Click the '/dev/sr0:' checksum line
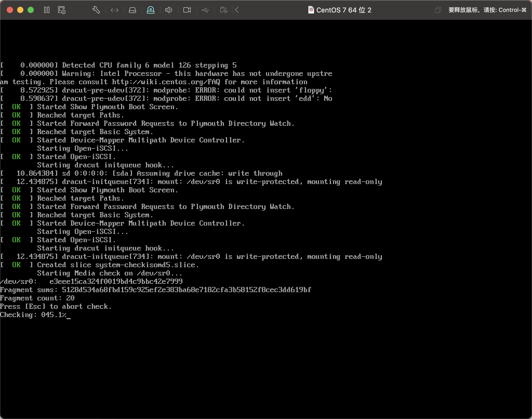This screenshot has width=532, height=419. pyautogui.click(x=91, y=281)
